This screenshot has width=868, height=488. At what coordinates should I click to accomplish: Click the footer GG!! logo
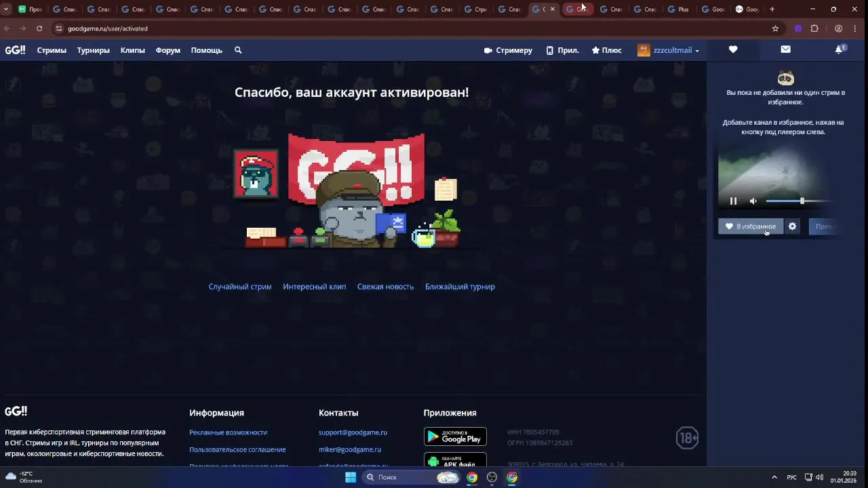(x=16, y=411)
